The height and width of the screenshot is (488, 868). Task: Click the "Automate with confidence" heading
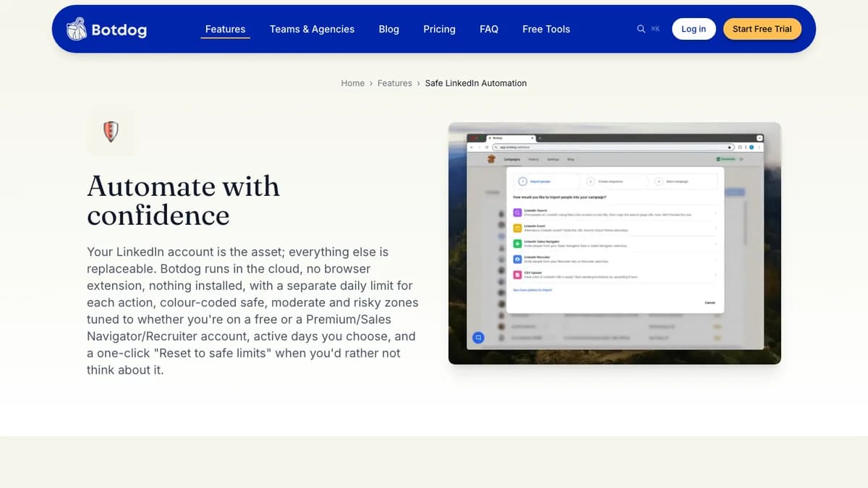tap(183, 201)
